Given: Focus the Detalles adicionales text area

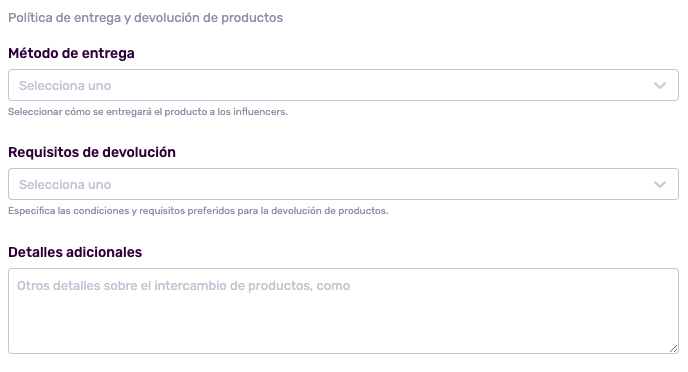Looking at the screenshot, I should pos(343,311).
